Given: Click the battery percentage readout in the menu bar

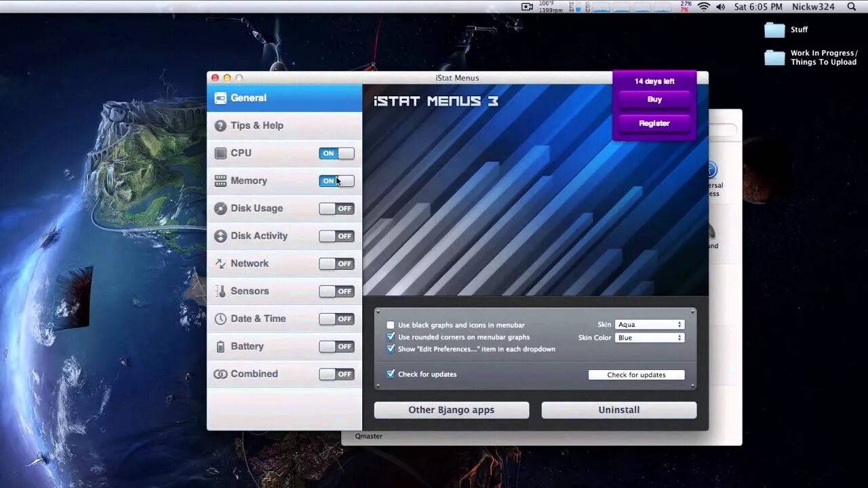Looking at the screenshot, I should (686, 7).
